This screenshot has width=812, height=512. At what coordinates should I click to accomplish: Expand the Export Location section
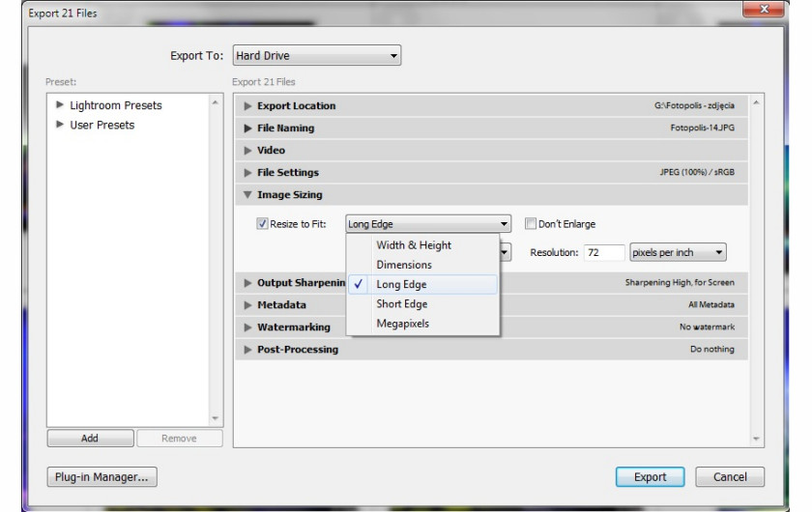point(247,105)
